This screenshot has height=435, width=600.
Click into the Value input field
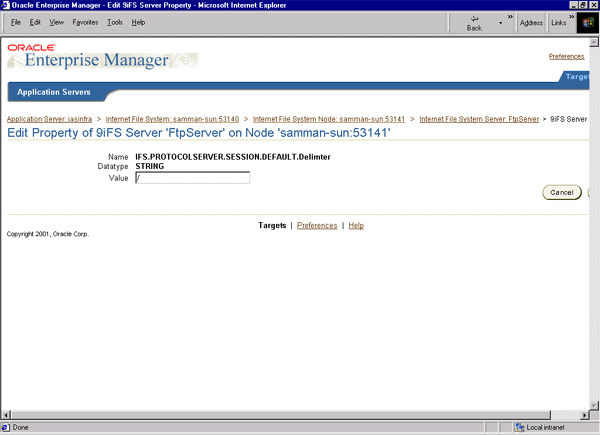pos(192,178)
